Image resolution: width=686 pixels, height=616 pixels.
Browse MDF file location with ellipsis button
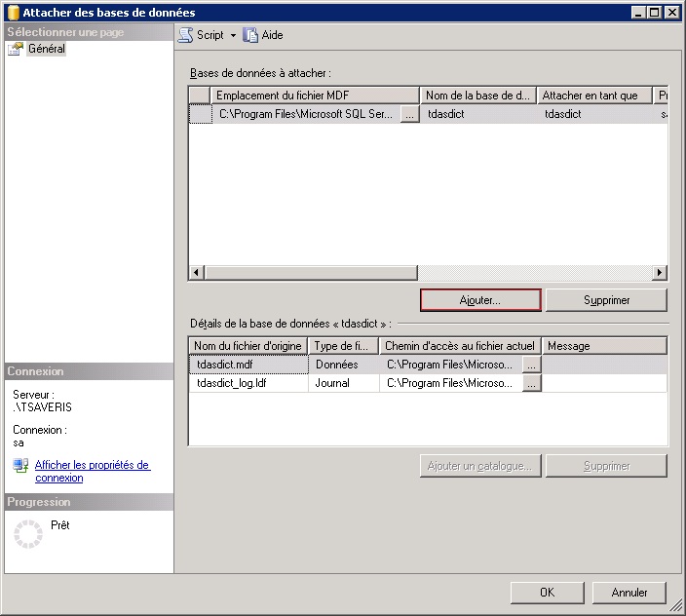[409, 115]
